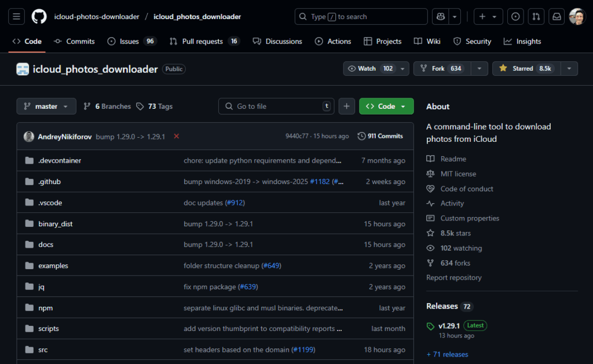Click the book icon next to Readme
Viewport: 593px width, 364px height.
click(x=430, y=159)
